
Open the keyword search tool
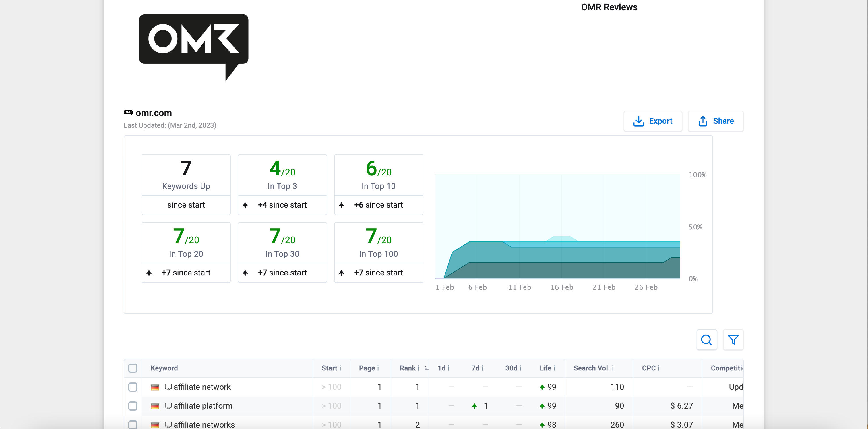[x=706, y=340]
